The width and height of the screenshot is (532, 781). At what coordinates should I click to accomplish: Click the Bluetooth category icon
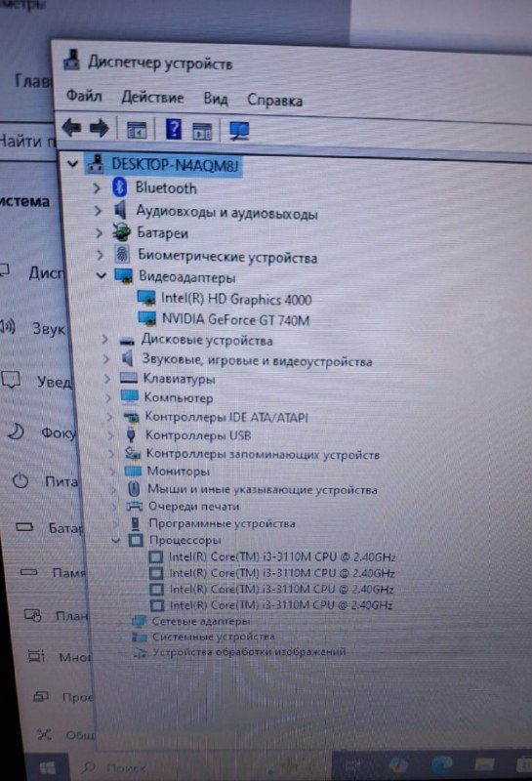[x=119, y=187]
